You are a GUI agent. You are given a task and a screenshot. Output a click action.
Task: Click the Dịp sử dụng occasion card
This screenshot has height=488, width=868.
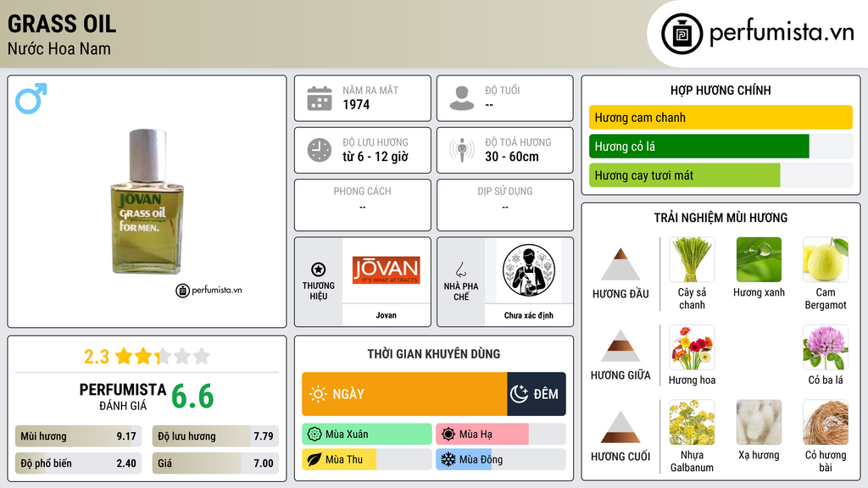[x=505, y=205]
